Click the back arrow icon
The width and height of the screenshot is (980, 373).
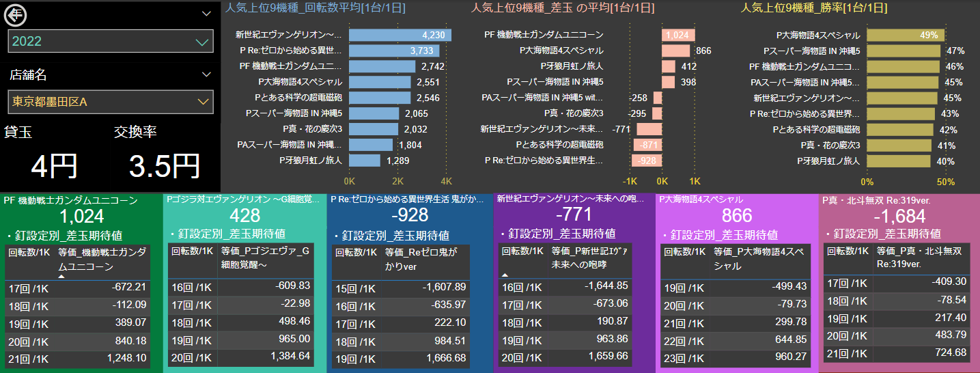point(15,14)
